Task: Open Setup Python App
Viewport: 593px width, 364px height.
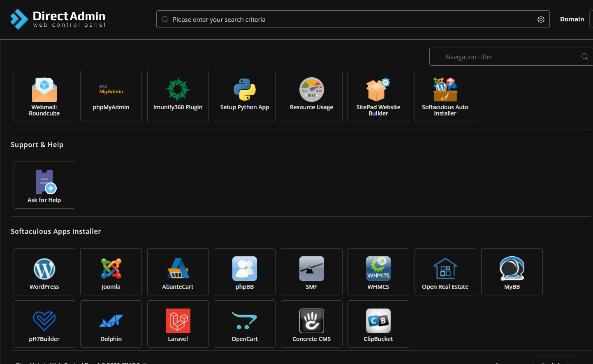Action: point(244,96)
